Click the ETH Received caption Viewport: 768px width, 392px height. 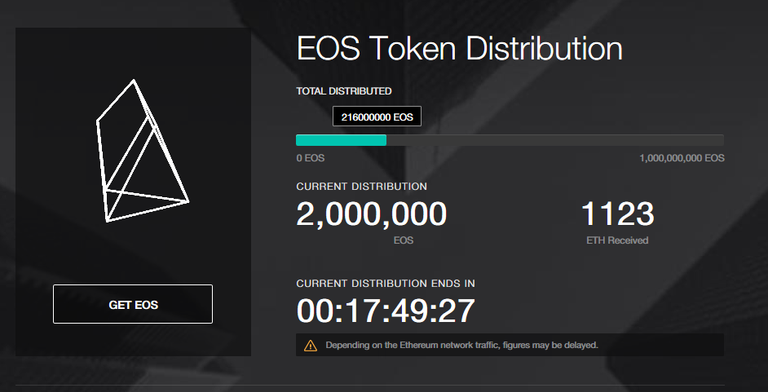[x=617, y=240]
